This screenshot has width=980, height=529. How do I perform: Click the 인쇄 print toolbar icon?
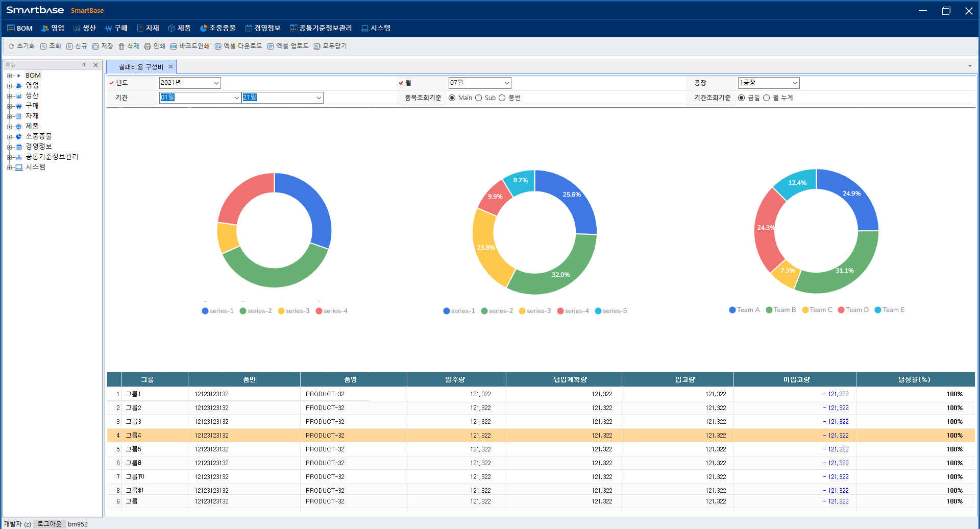tap(148, 46)
